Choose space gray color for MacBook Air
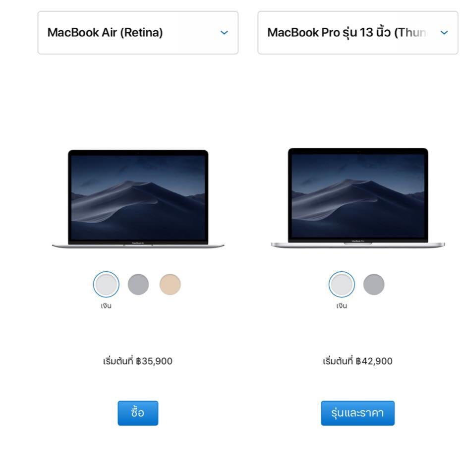 [138, 285]
